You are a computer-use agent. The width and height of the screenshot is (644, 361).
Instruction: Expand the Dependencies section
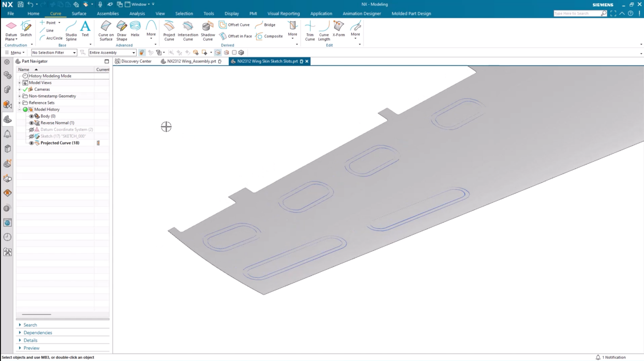coord(38,333)
